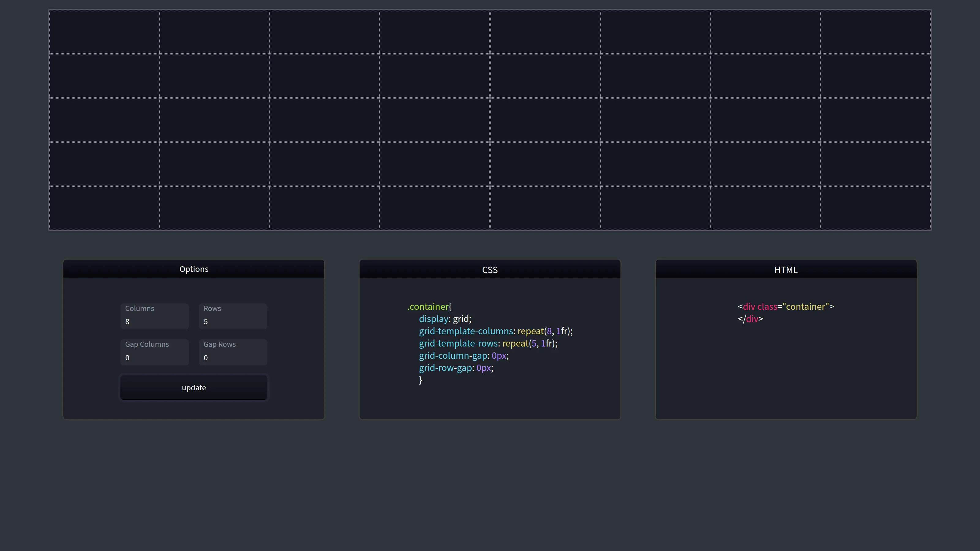
Task: Click the opening div container tag
Action: (786, 306)
